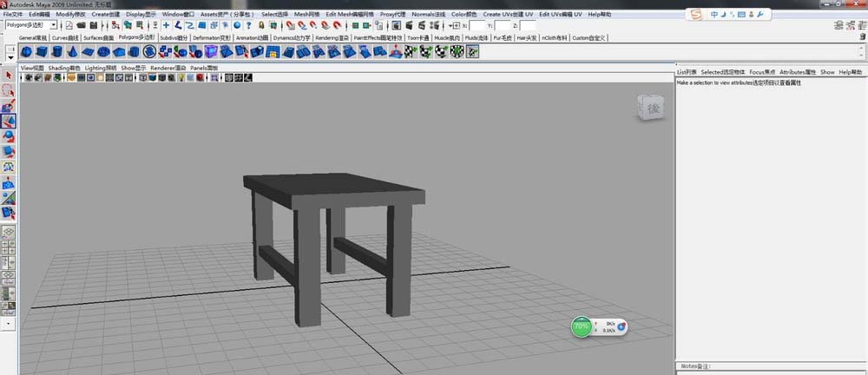
Task: Click the X coordinate input field
Action: coord(477,25)
